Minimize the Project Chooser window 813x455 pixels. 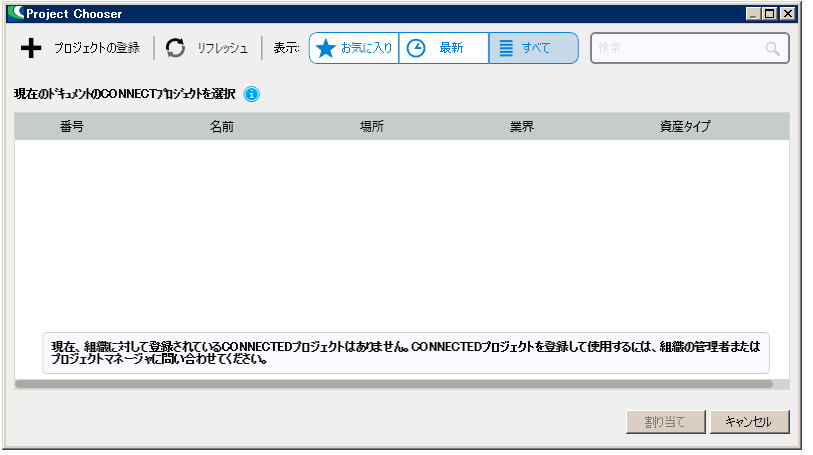pos(754,13)
